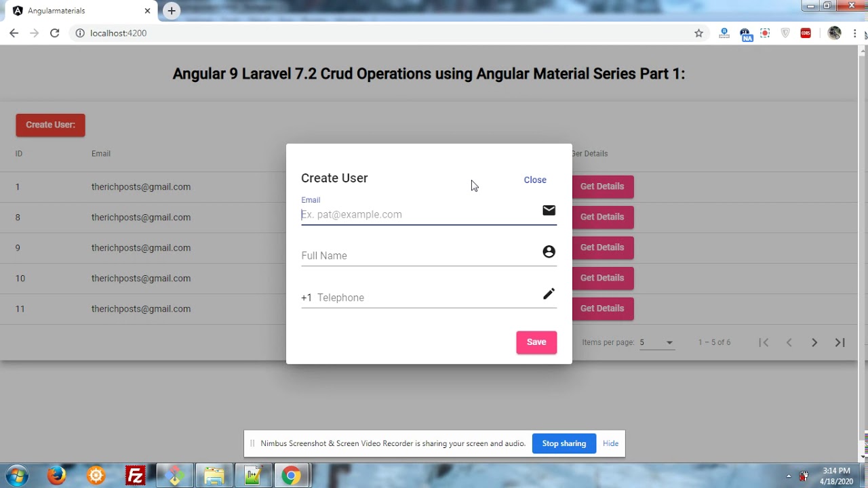
Task: Save the new user
Action: click(x=536, y=342)
